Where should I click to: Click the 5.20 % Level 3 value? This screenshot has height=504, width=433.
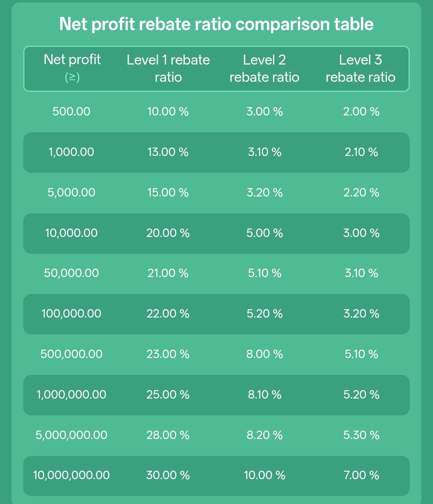[361, 395]
